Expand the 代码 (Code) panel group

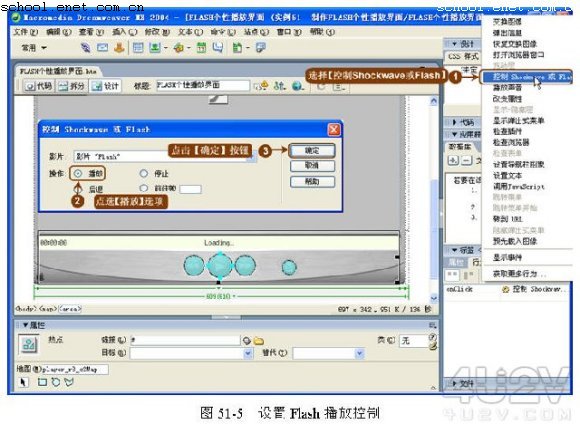[x=455, y=122]
